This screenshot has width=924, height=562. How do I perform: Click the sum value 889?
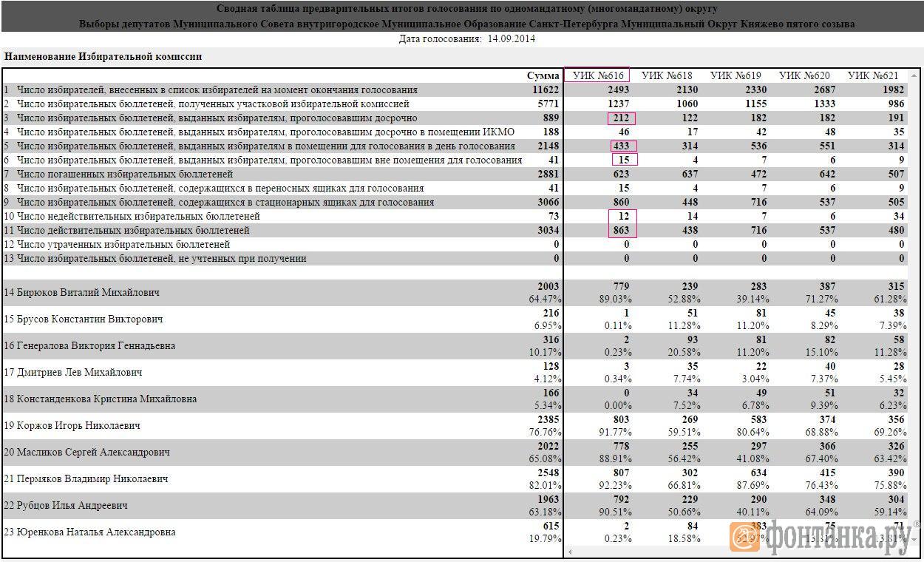click(551, 118)
